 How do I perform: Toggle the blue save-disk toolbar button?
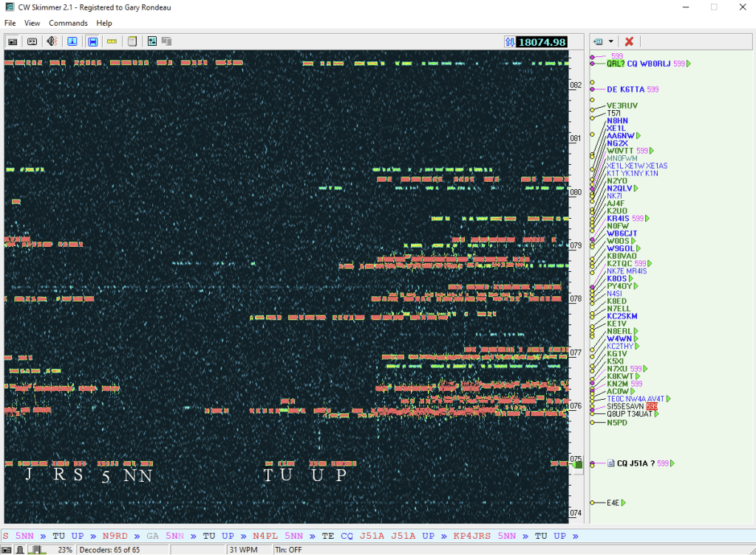[x=92, y=41]
